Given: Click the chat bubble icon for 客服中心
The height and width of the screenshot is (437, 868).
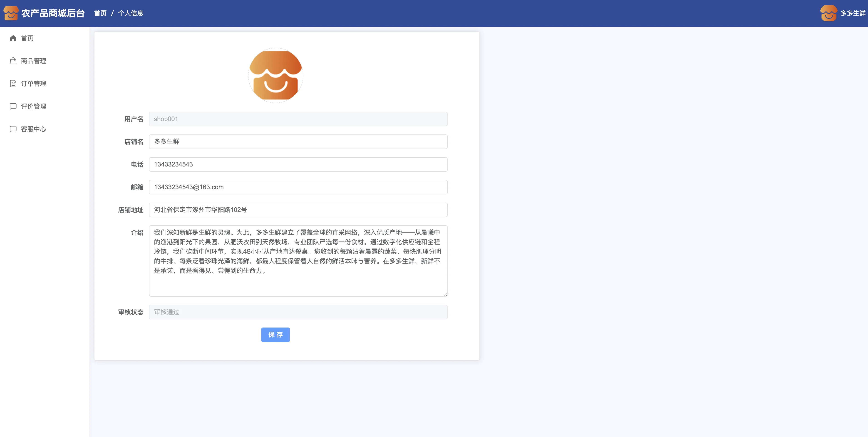Looking at the screenshot, I should click(x=13, y=129).
